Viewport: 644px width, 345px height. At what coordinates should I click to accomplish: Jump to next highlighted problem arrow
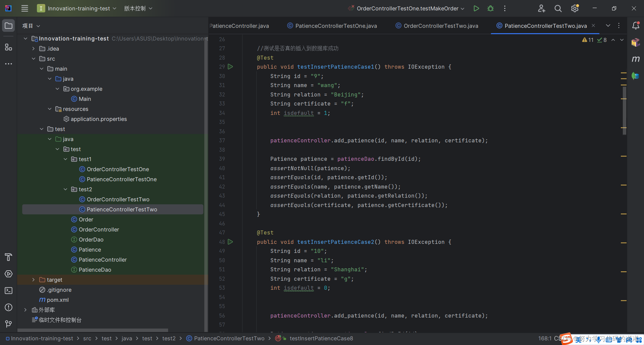coord(622,40)
